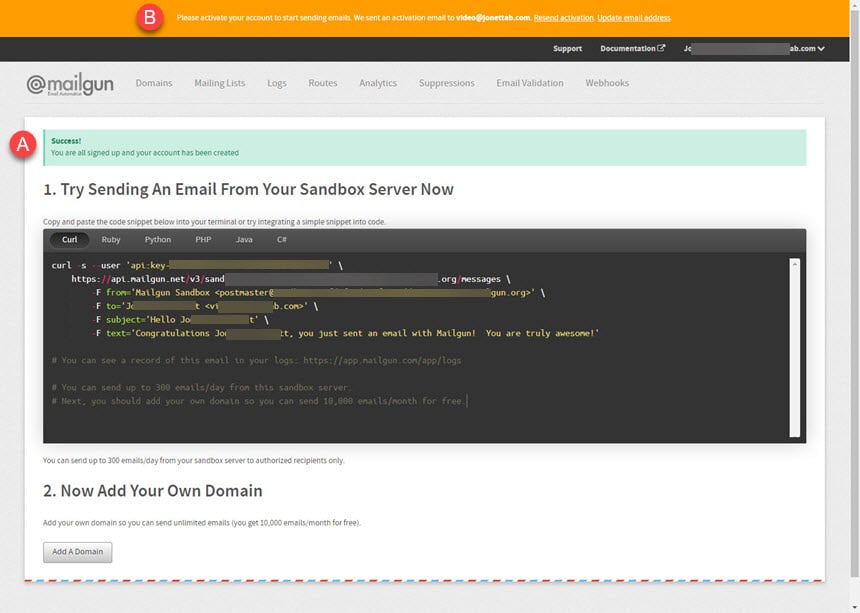860x613 pixels.
Task: Click the -F text= line in the code
Action: tap(347, 333)
